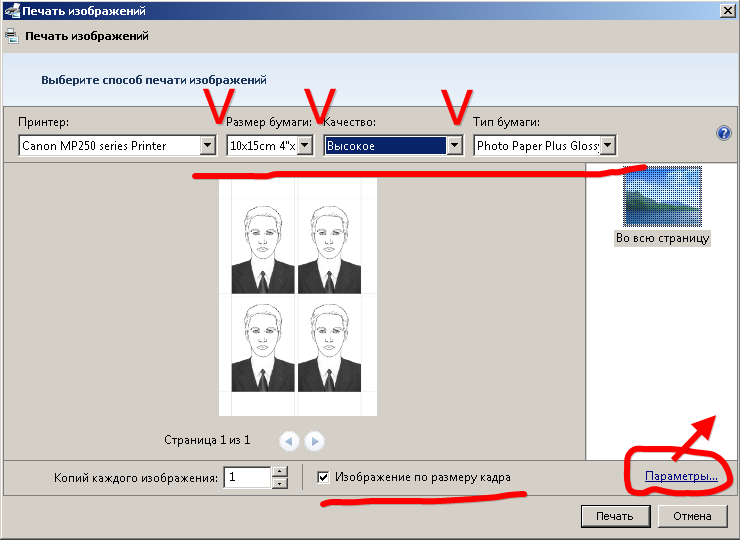Increase copies with the up stepper arrow
The height and width of the screenshot is (540, 740).
click(x=280, y=472)
